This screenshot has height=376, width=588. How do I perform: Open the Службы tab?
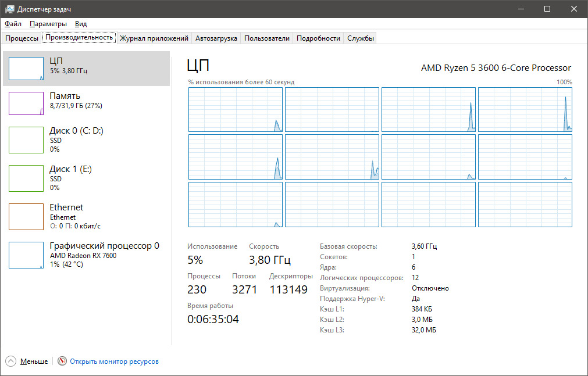pyautogui.click(x=361, y=38)
